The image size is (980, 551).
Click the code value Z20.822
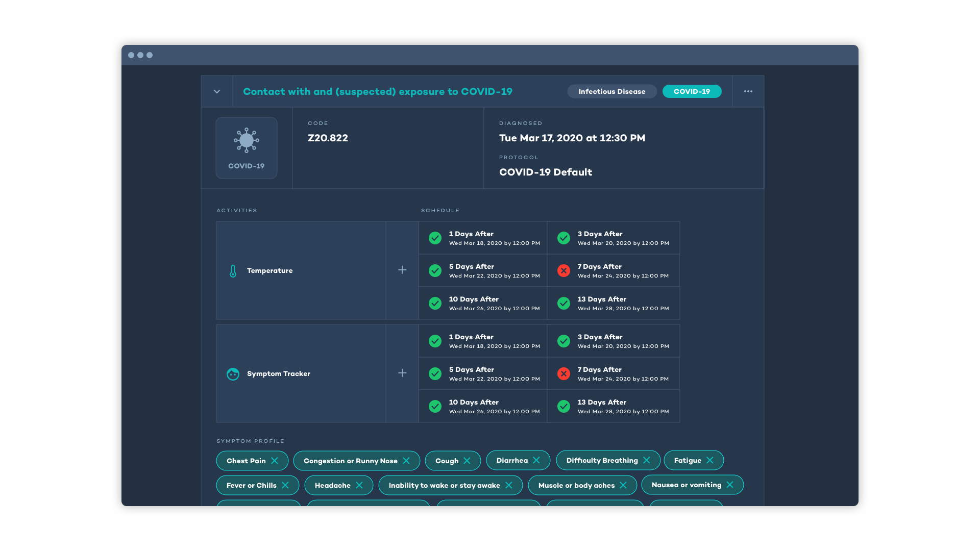[328, 138]
